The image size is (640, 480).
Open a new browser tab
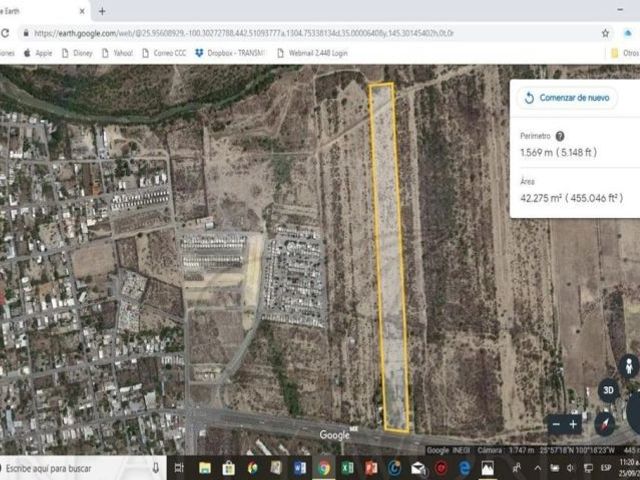click(102, 11)
